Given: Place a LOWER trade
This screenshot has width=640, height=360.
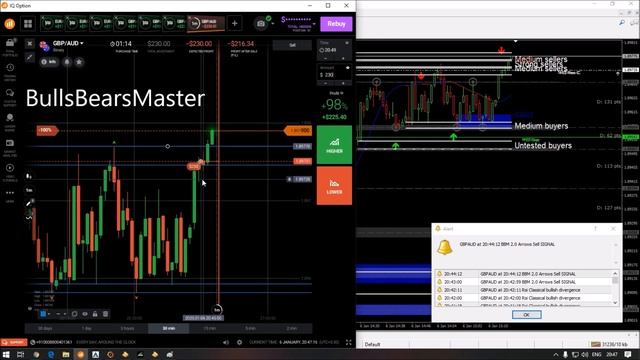Looking at the screenshot, I should [334, 186].
